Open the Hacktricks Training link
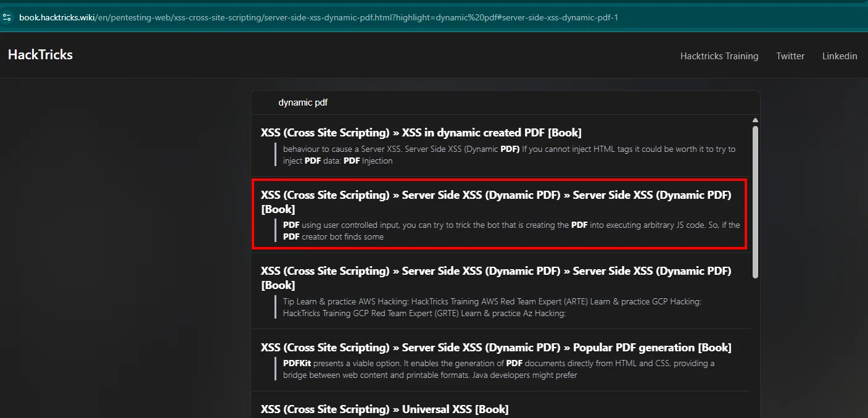 [719, 56]
